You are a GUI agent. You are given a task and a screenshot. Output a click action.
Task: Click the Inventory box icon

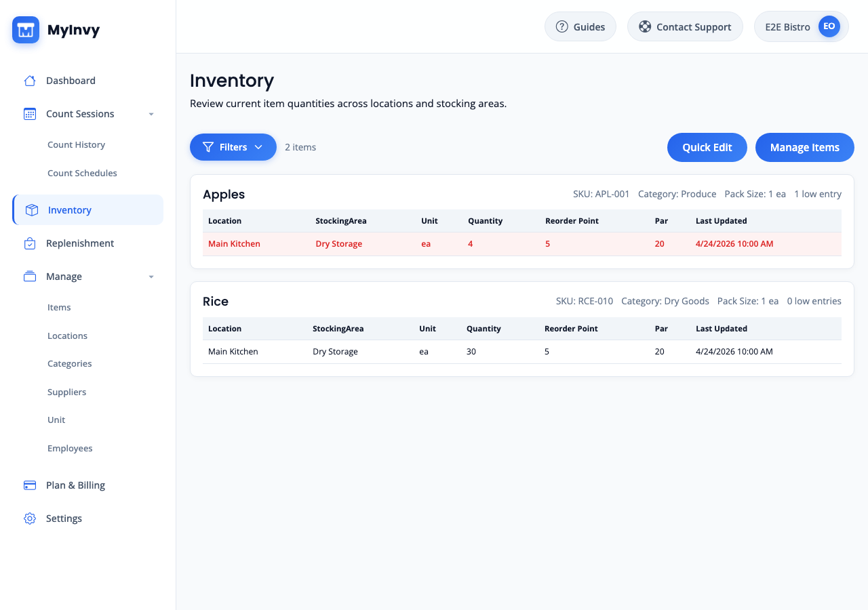32,210
